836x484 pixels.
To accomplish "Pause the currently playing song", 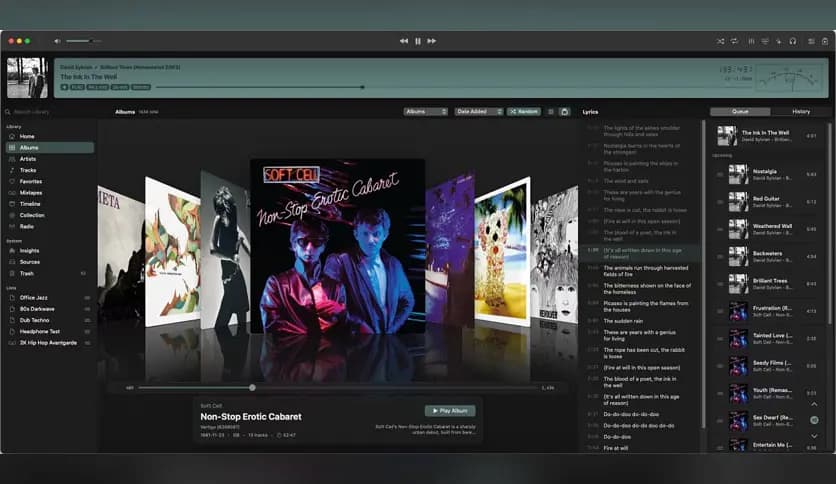I will point(418,41).
